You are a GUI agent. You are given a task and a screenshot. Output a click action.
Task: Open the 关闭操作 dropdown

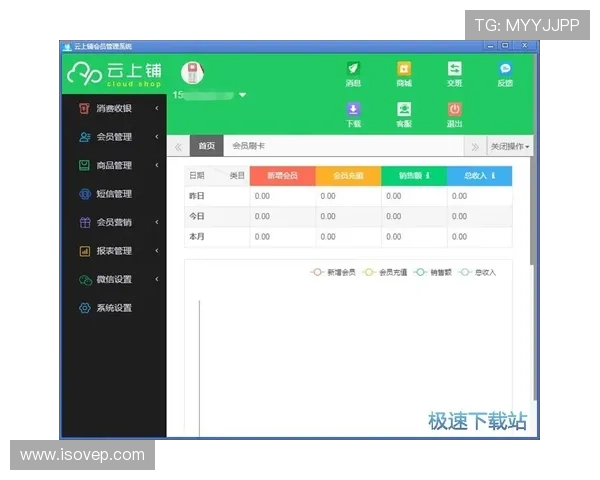point(510,147)
